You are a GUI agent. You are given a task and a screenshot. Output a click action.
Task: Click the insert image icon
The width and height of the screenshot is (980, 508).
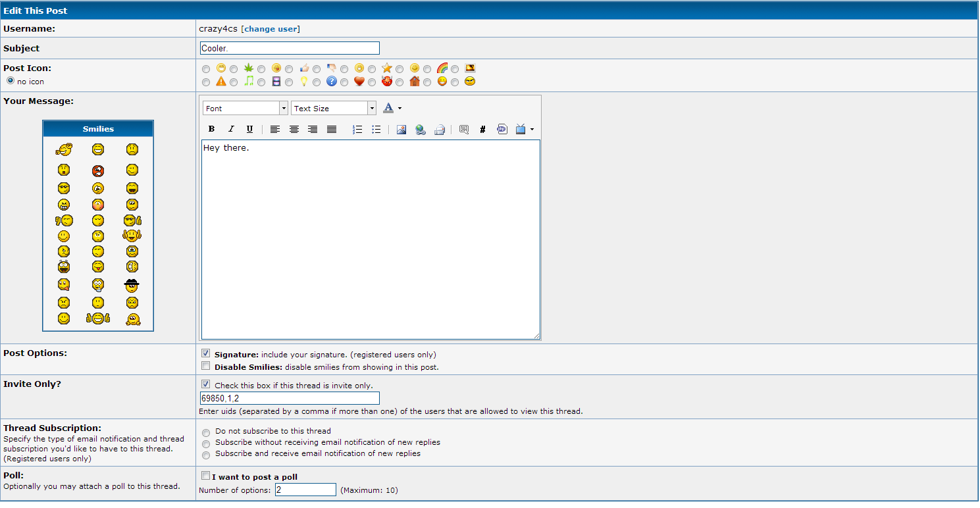(x=401, y=130)
